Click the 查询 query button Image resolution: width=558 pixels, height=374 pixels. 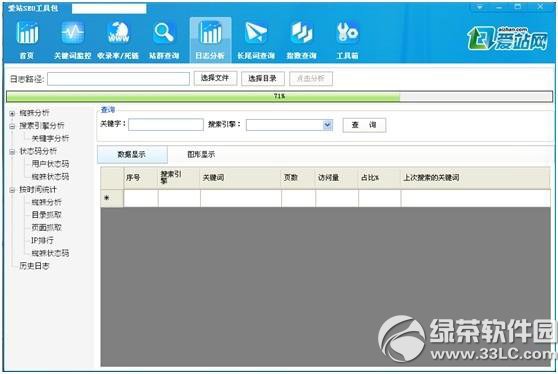pos(364,125)
